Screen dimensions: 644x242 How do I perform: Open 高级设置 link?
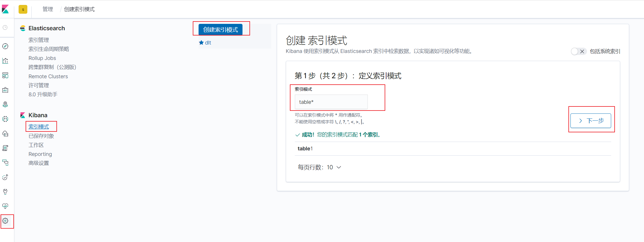pos(39,163)
